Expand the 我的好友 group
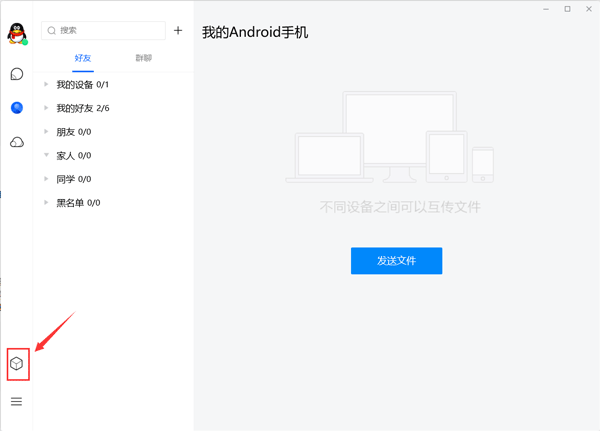The width and height of the screenshot is (600, 431). (46, 108)
